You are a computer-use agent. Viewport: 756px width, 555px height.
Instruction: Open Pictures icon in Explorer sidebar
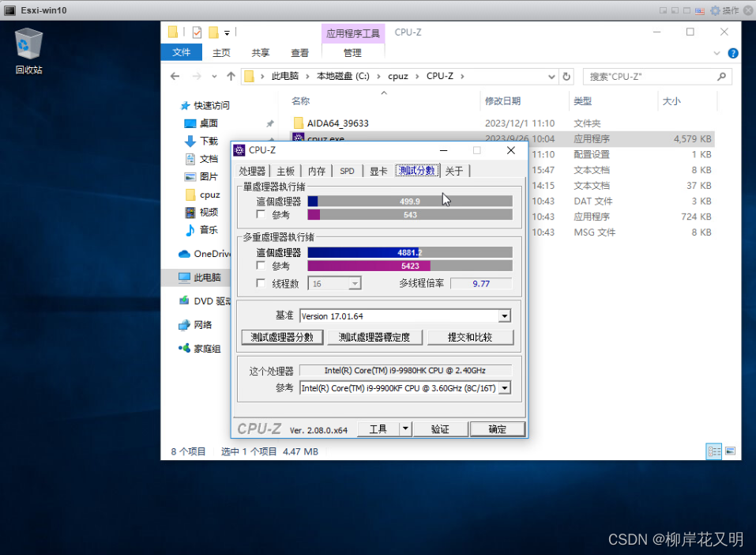click(x=190, y=176)
